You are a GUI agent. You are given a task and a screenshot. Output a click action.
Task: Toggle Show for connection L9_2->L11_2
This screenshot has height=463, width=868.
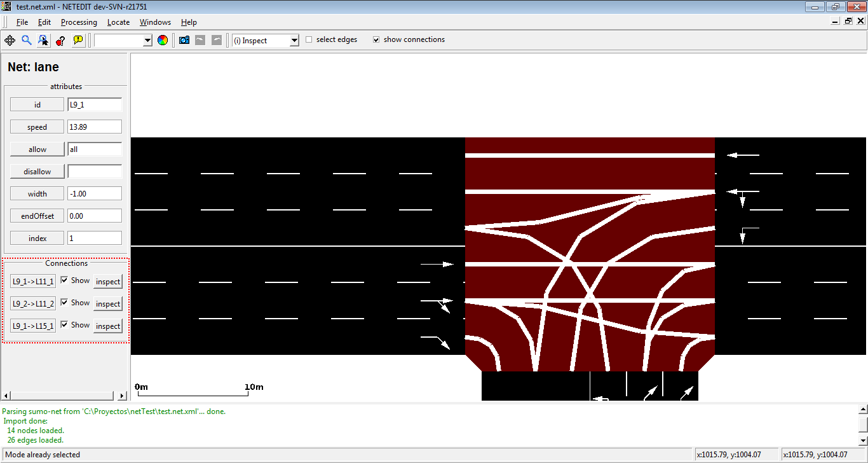[64, 302]
